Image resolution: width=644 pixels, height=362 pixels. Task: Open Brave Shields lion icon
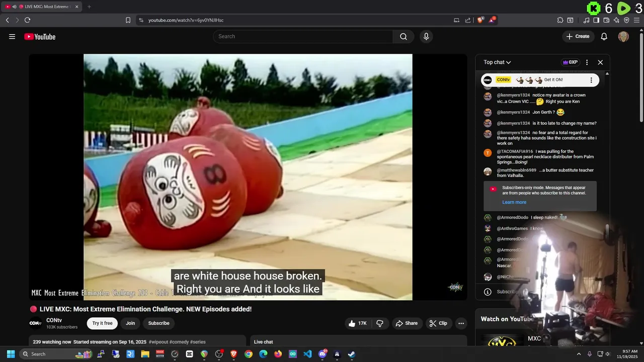480,20
